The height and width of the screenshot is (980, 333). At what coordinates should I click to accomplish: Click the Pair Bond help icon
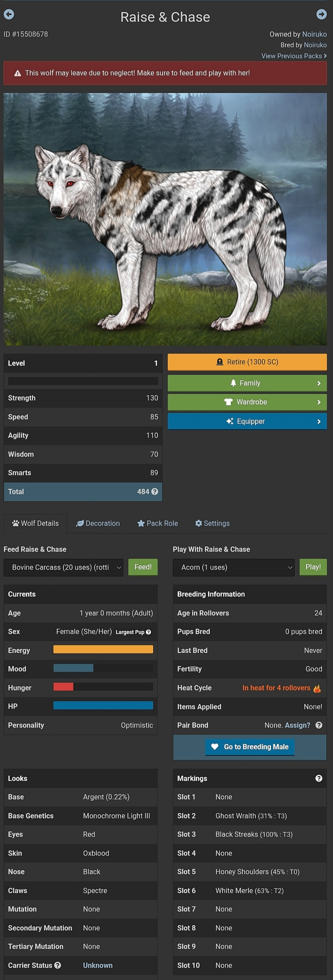[319, 725]
